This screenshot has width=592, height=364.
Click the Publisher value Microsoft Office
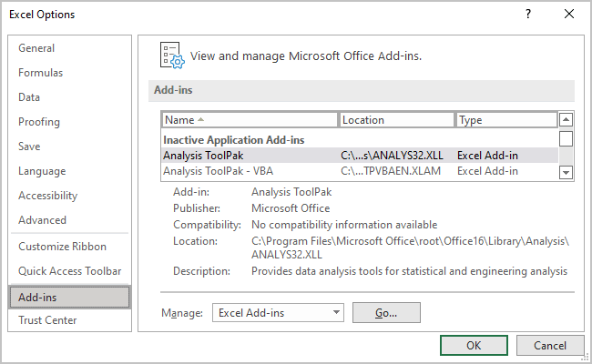tap(291, 208)
